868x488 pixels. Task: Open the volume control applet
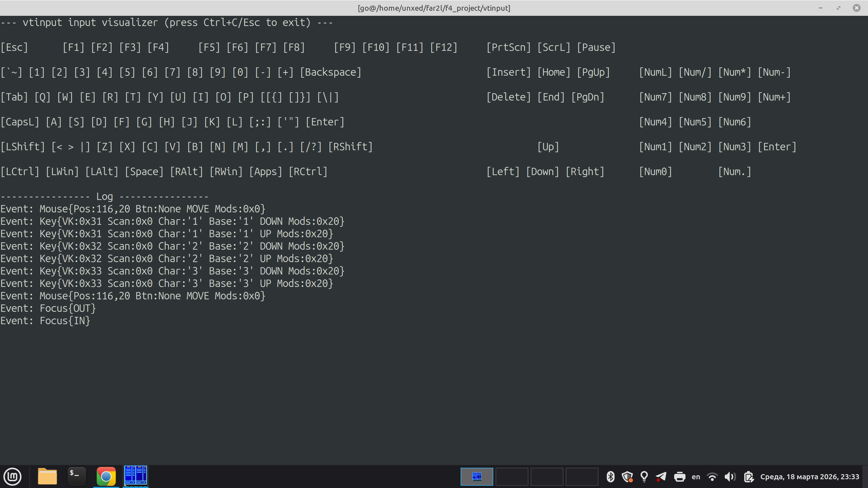(730, 476)
